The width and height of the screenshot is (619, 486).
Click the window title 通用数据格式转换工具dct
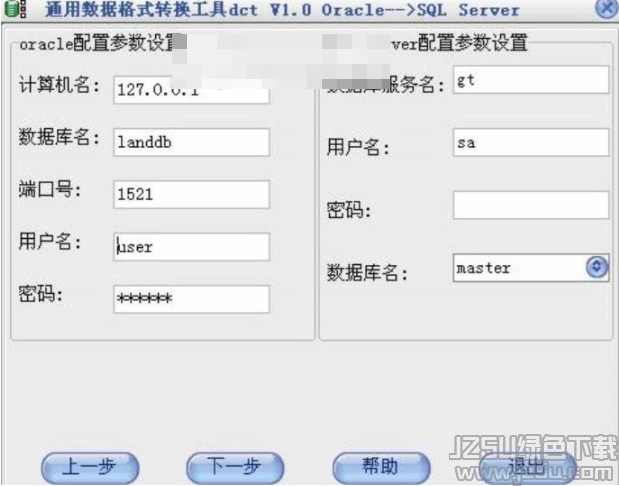[152, 9]
